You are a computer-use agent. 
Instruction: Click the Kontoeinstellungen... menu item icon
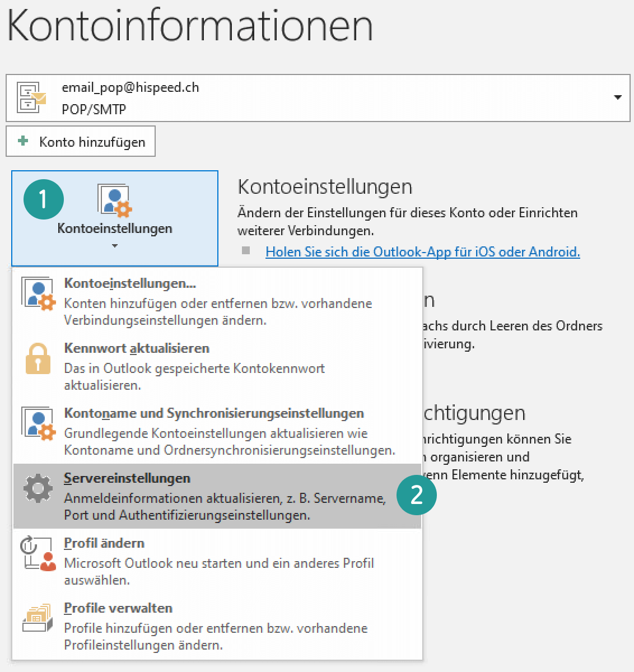point(38,294)
